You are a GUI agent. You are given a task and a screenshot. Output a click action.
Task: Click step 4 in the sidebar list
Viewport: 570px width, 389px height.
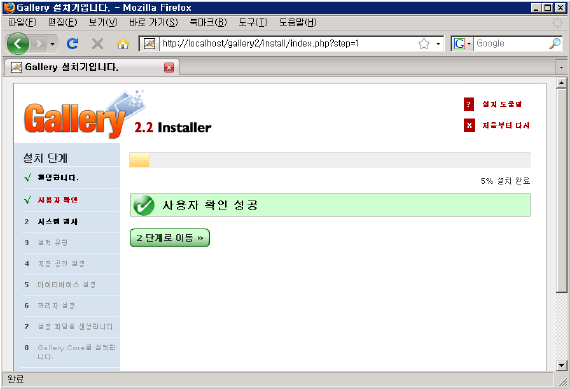61,264
